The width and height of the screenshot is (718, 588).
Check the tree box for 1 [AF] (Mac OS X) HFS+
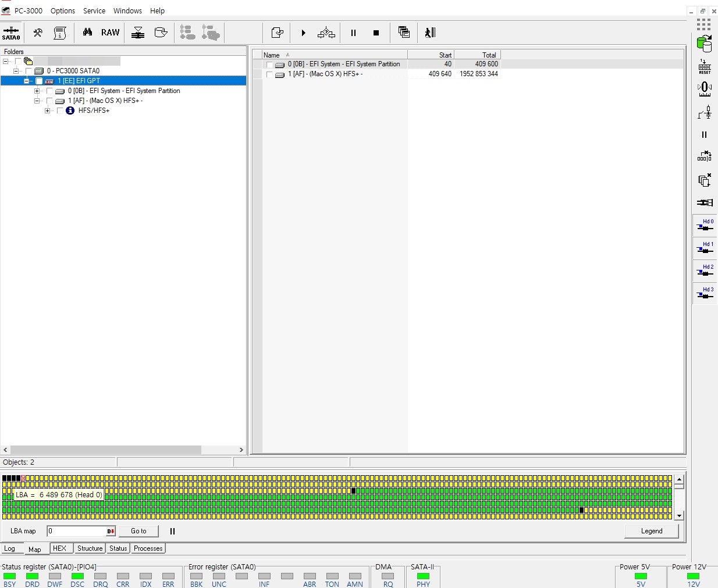point(49,101)
